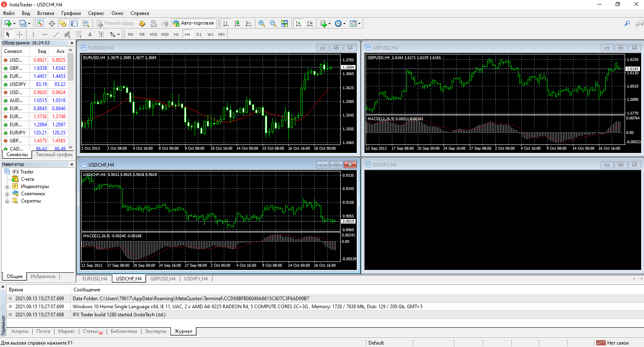644x347 pixels.
Task: Open the Templates dropdown icon
Action: 355,23
